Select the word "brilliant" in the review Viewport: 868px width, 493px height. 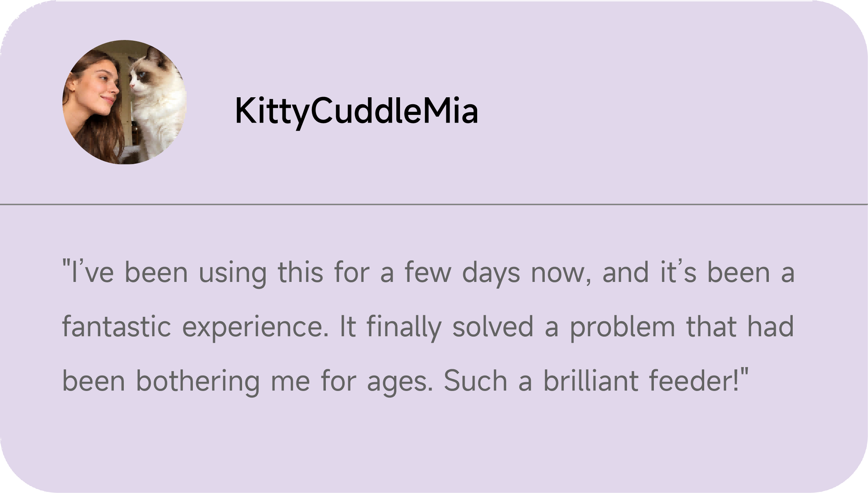click(591, 381)
